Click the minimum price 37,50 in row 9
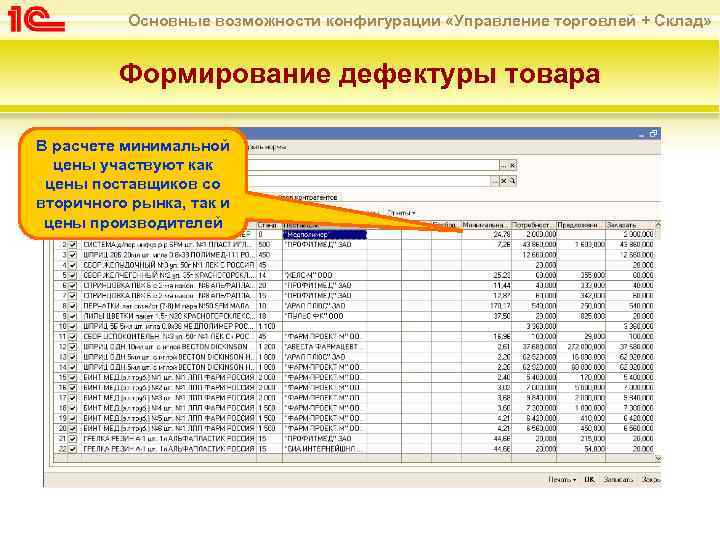 [x=502, y=316]
